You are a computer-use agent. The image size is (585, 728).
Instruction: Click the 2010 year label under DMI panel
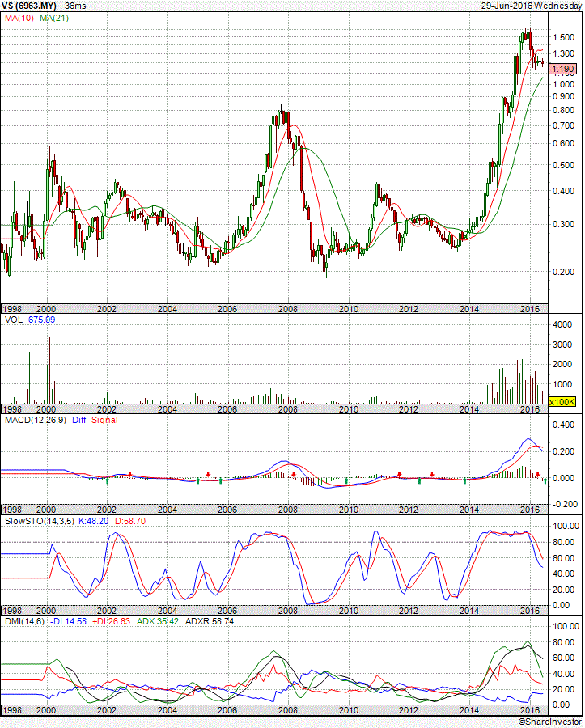pyautogui.click(x=348, y=710)
